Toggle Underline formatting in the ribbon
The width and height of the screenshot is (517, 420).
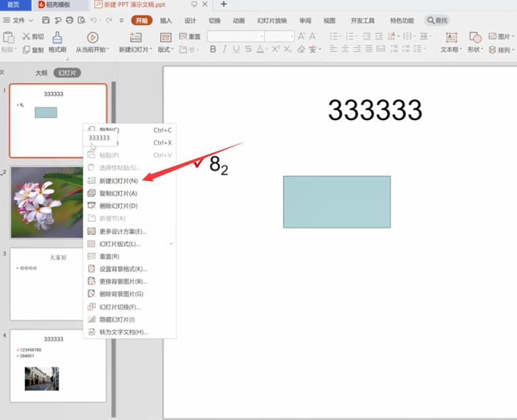click(x=237, y=50)
